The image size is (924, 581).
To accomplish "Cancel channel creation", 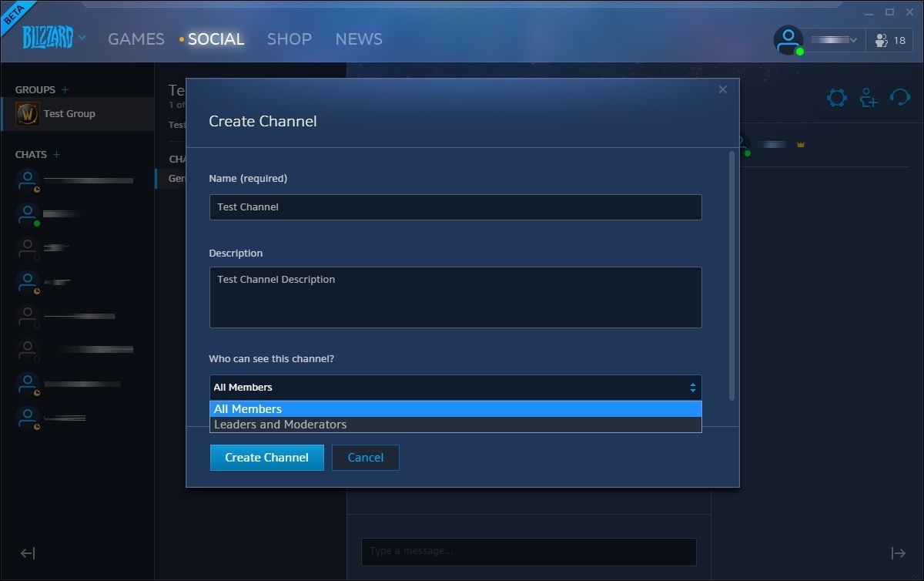I will (366, 458).
